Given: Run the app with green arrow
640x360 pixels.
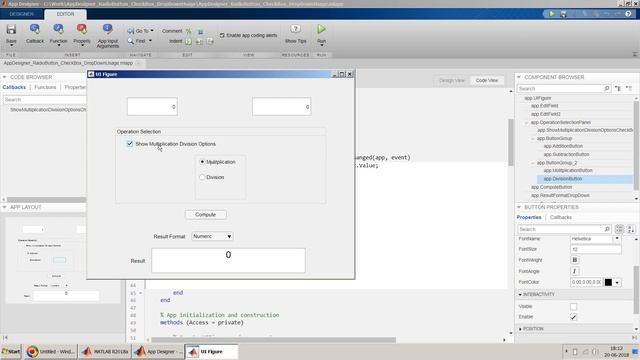Looking at the screenshot, I should pyautogui.click(x=321, y=29).
